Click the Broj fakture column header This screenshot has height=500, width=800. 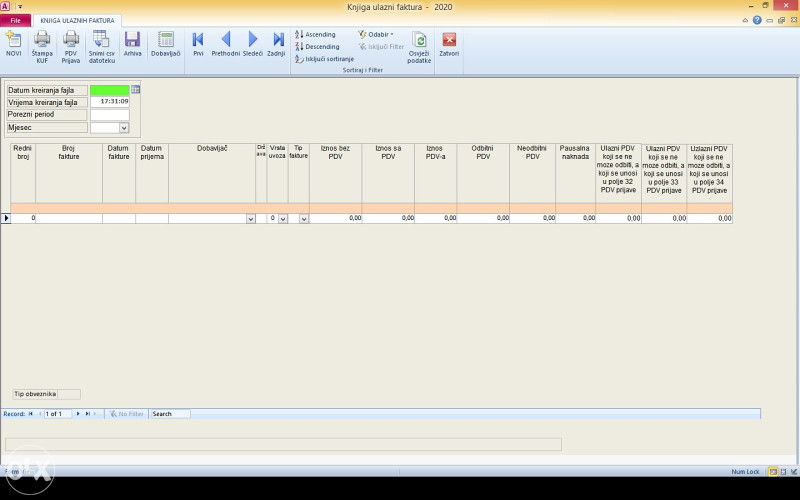tap(69, 173)
